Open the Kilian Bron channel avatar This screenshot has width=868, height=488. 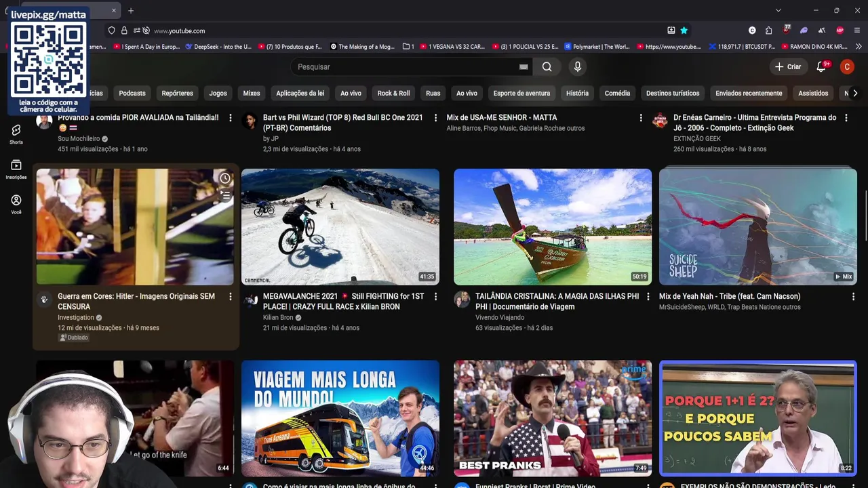pos(251,300)
